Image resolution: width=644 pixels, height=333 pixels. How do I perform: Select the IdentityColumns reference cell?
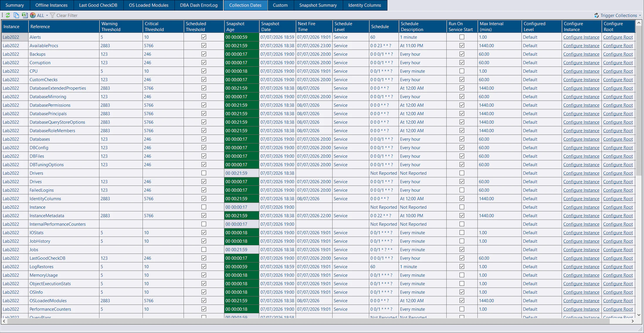coord(64,199)
